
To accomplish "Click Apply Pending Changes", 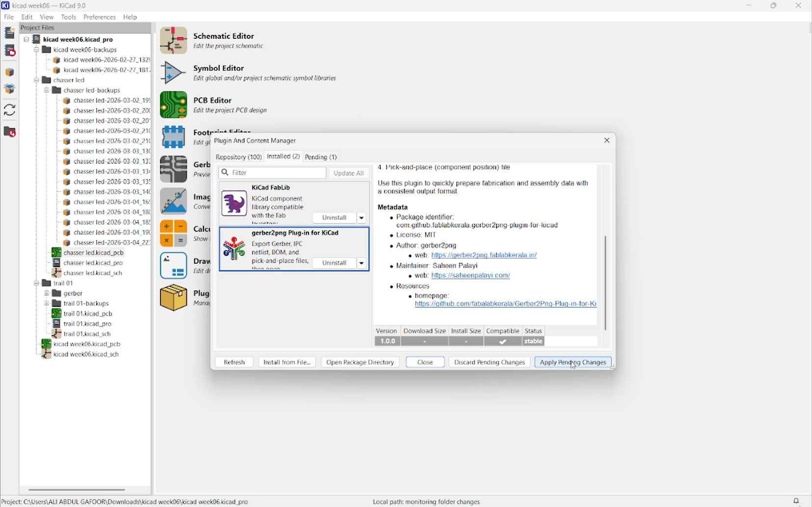I will point(573,362).
